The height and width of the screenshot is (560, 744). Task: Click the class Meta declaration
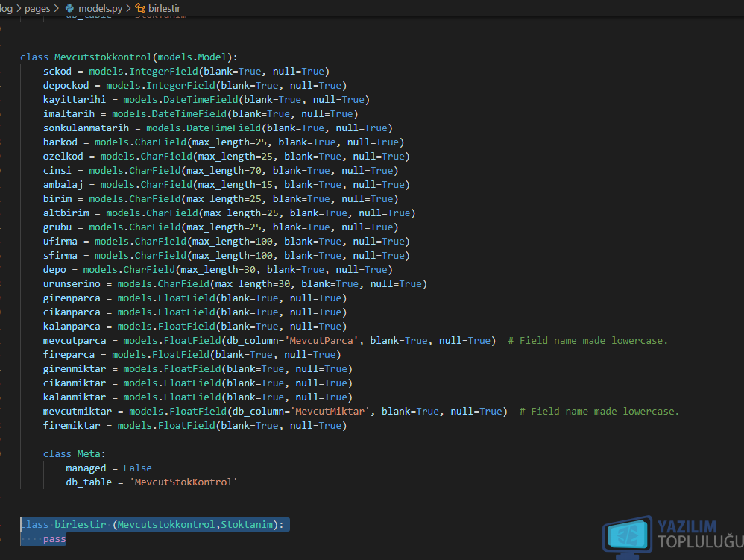coord(74,454)
